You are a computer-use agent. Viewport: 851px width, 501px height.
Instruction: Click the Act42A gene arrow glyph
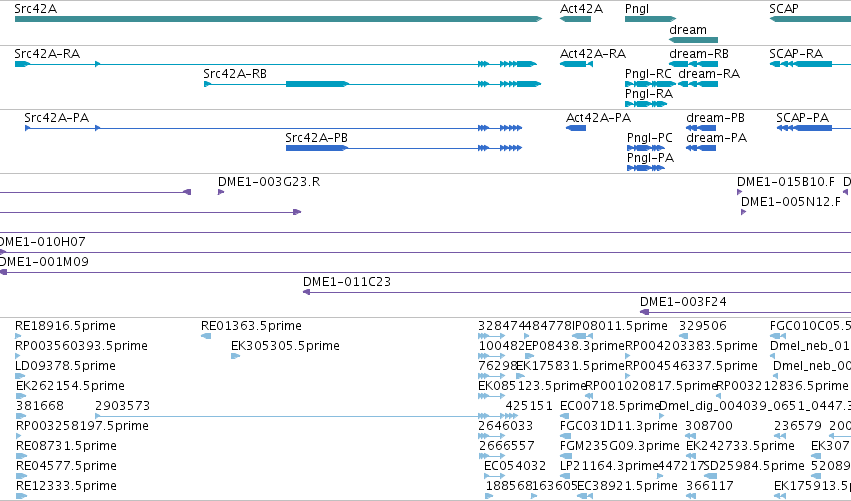[x=575, y=19]
